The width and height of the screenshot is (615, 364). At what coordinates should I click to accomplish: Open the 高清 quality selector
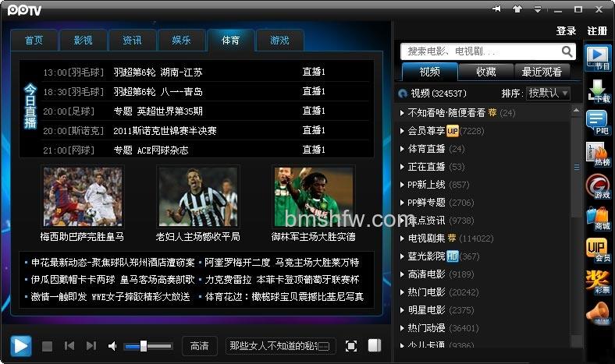point(200,346)
